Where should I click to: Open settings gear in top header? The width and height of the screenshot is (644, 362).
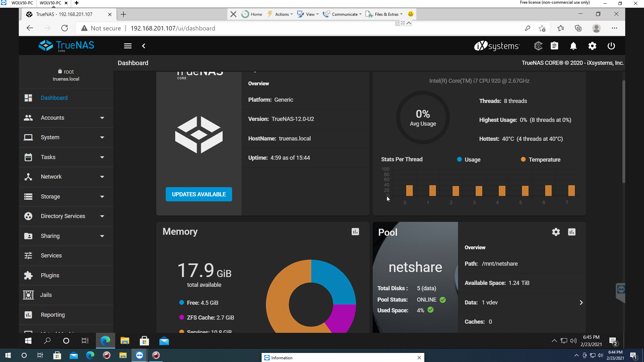tap(592, 46)
